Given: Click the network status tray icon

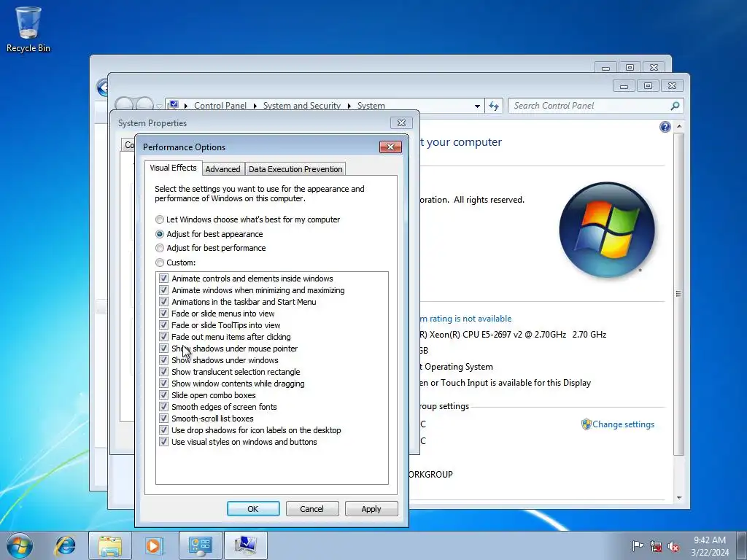Looking at the screenshot, I should [656, 546].
